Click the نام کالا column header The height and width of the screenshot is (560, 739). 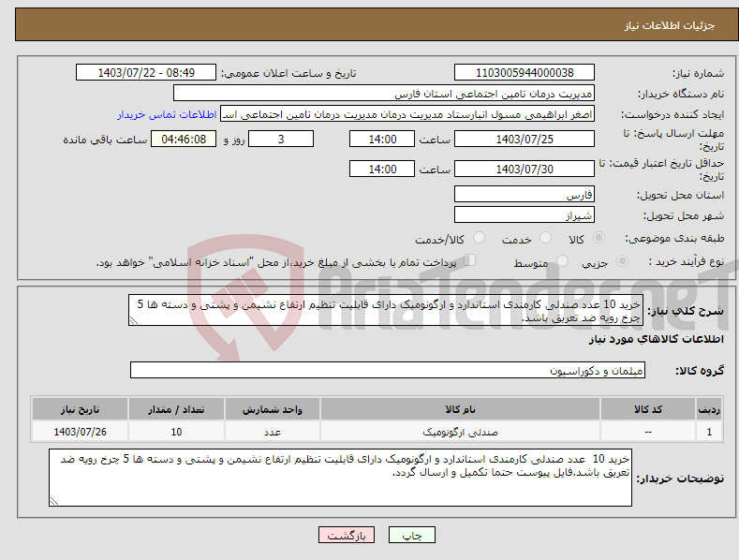tap(461, 409)
